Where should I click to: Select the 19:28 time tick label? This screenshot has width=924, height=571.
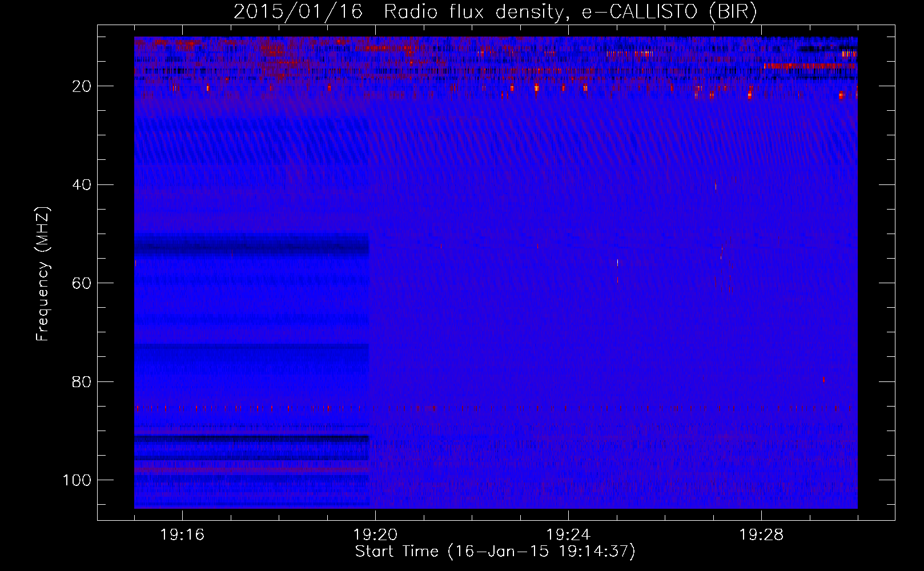pyautogui.click(x=761, y=535)
